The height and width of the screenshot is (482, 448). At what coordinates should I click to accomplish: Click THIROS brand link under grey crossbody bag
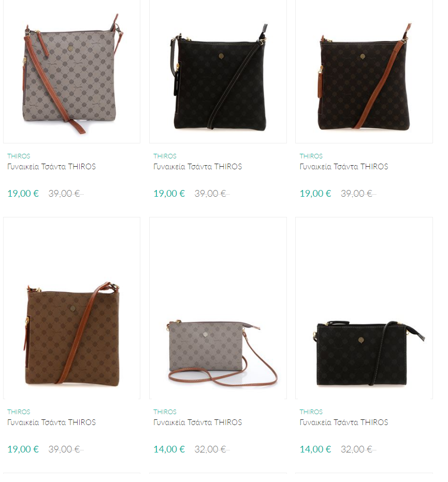pos(19,156)
